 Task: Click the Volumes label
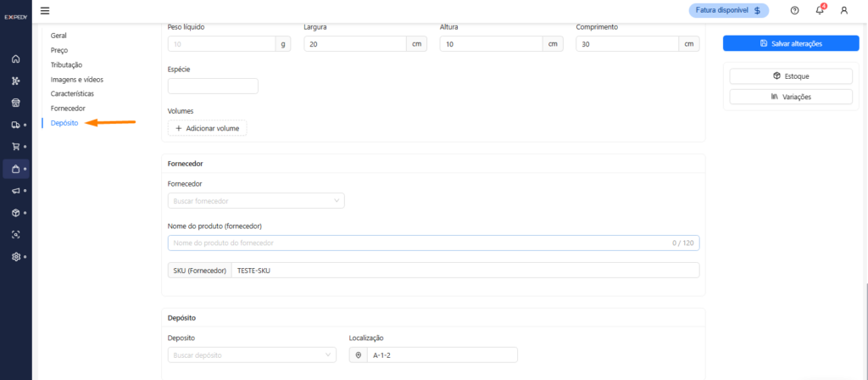coord(180,111)
